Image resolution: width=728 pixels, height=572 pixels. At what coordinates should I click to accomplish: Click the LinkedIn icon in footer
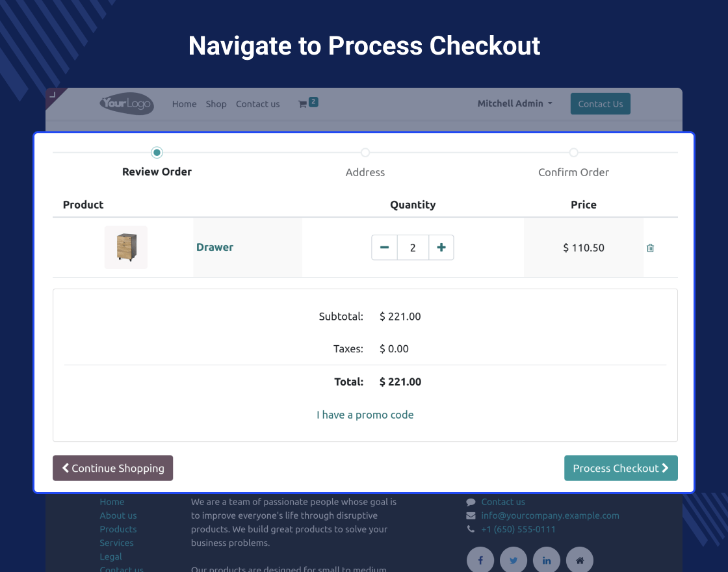pos(547,560)
